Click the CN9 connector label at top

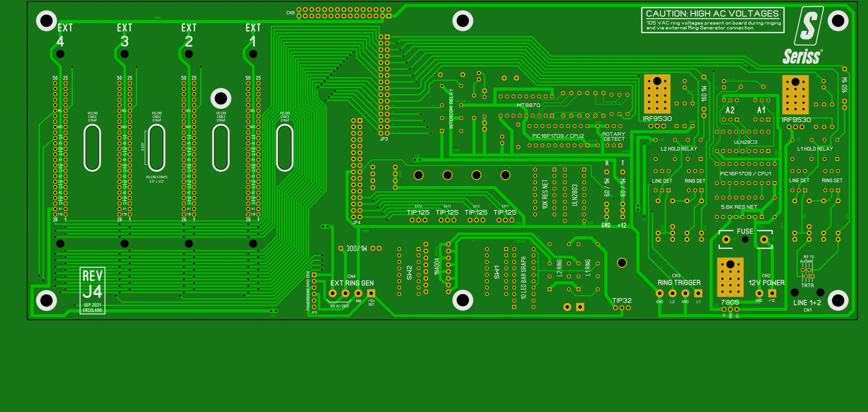pos(290,13)
